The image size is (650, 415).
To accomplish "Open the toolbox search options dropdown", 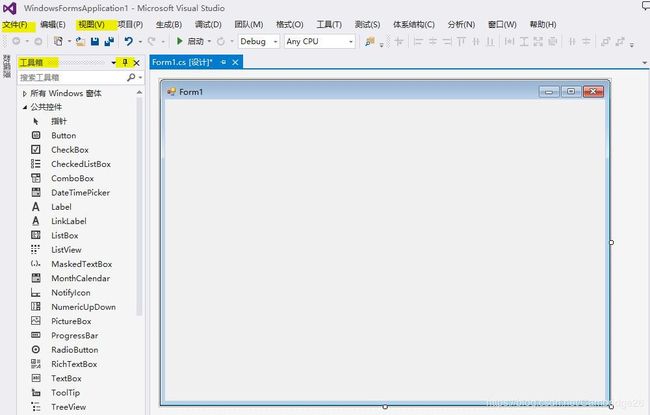I will click(x=141, y=77).
